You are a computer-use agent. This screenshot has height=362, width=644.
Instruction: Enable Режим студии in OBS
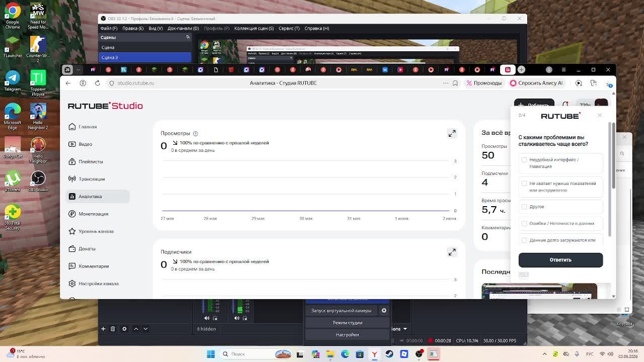(347, 323)
